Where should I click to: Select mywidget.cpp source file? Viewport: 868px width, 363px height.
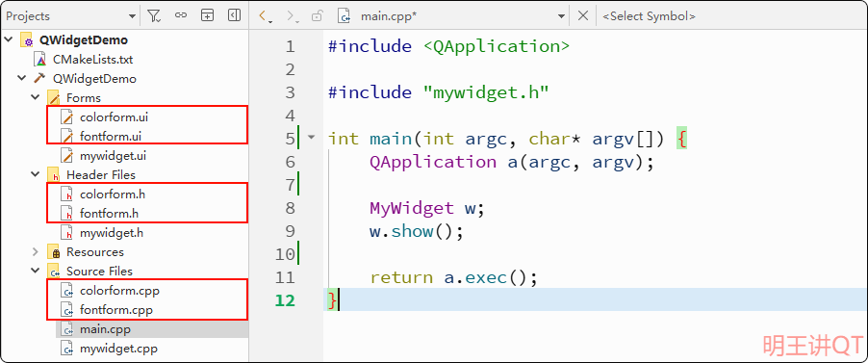119,349
